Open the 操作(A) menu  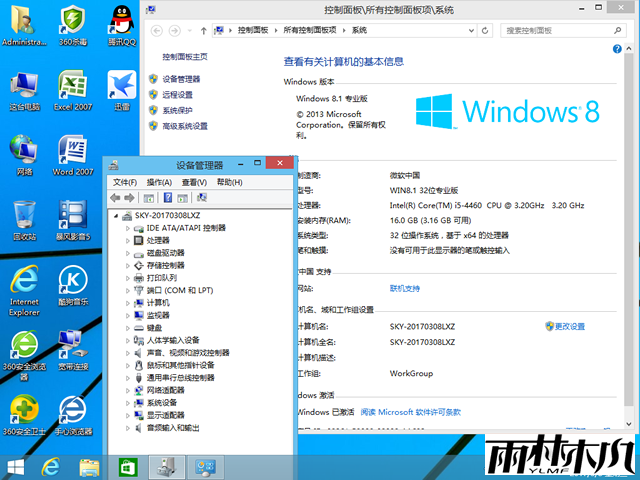[159, 182]
